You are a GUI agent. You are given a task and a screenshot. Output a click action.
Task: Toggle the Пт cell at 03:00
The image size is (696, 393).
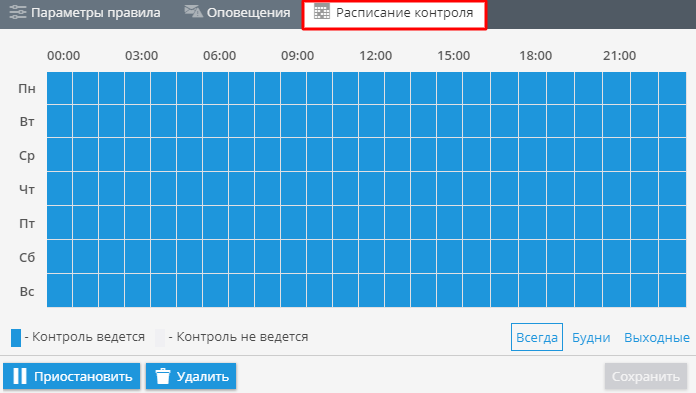click(137, 222)
